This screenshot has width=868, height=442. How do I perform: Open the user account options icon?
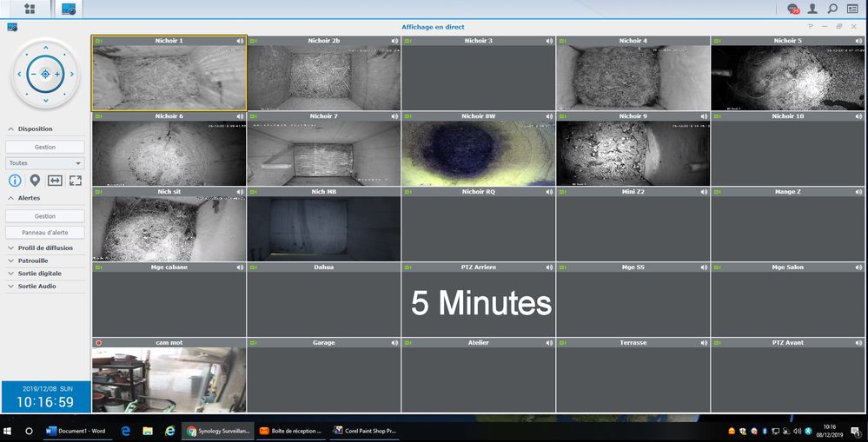click(x=812, y=9)
